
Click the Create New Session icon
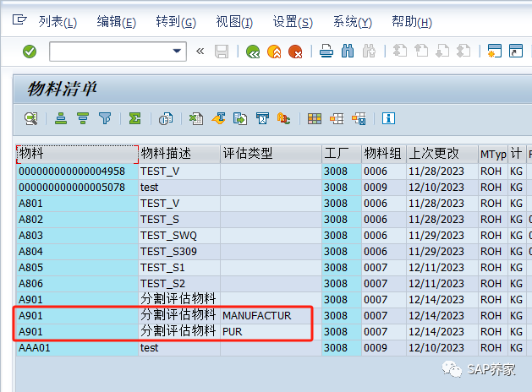pos(494,52)
